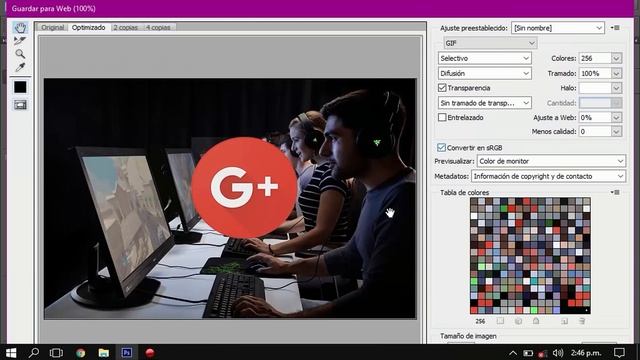Image resolution: width=640 pixels, height=360 pixels.
Task: Open the Difusión dither dropdown
Action: tap(484, 73)
